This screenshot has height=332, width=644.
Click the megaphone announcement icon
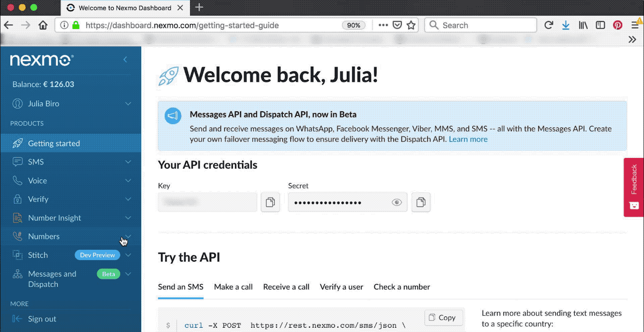[x=173, y=116]
